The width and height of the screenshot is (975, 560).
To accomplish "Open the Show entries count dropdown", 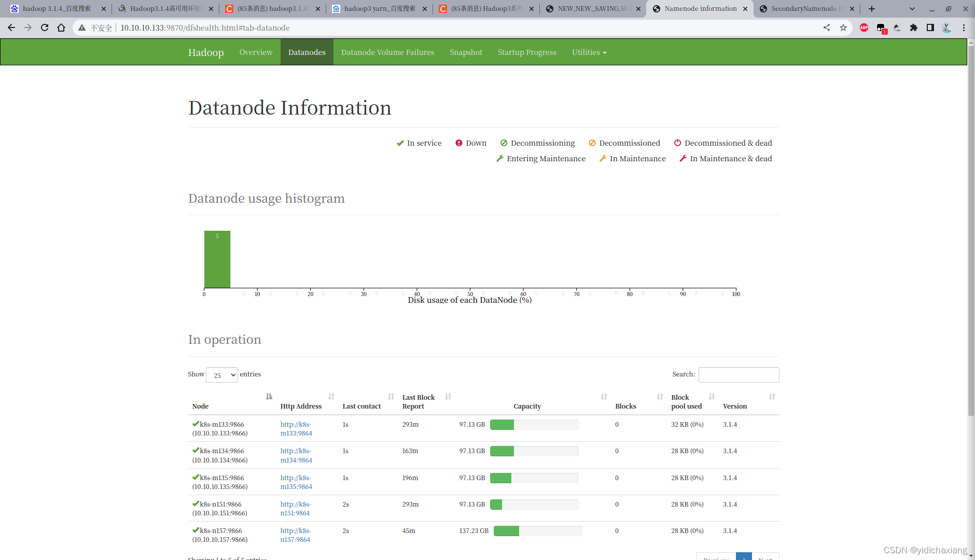I will pos(222,375).
